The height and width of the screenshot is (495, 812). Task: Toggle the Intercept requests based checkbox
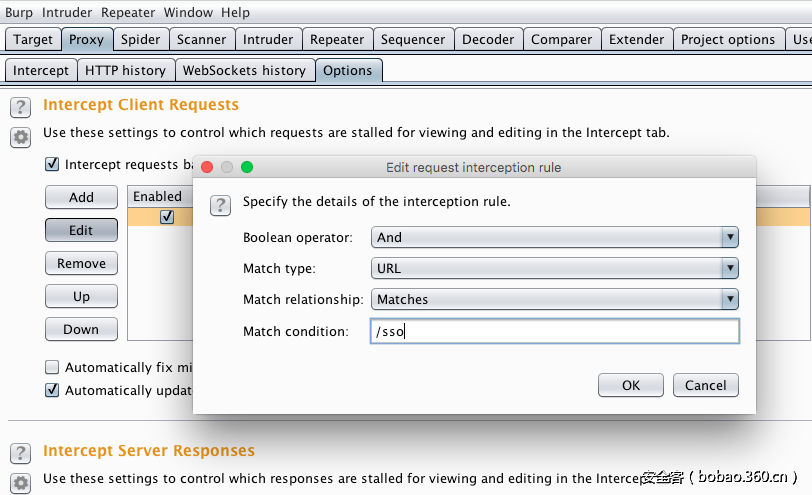click(52, 165)
